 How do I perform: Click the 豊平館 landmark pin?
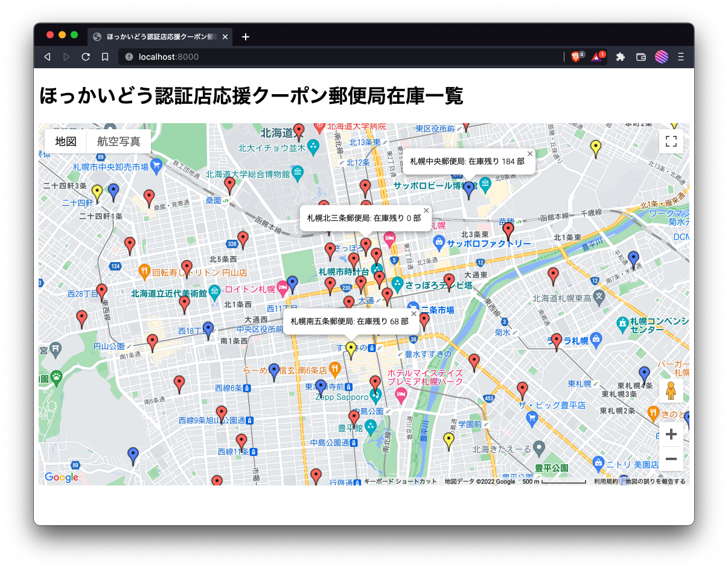point(371,427)
